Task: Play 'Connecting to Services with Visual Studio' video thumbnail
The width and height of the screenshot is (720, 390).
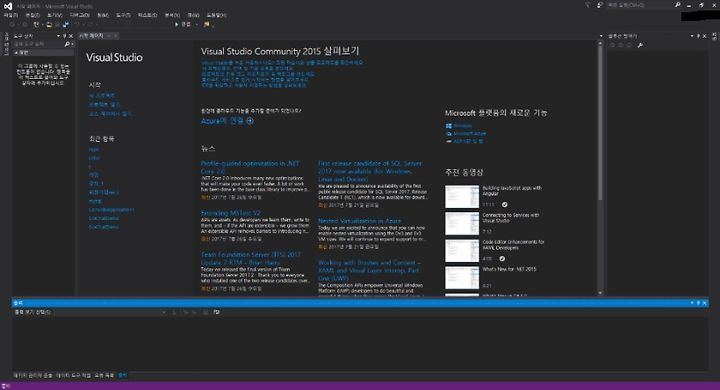Action: click(x=462, y=224)
